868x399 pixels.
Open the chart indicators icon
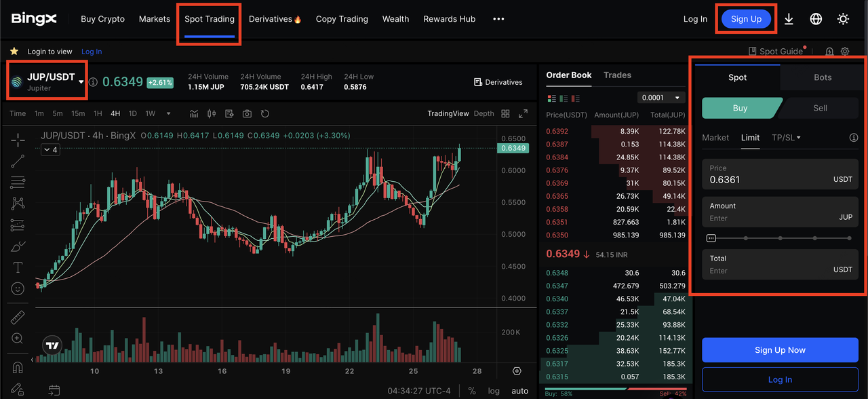point(194,113)
